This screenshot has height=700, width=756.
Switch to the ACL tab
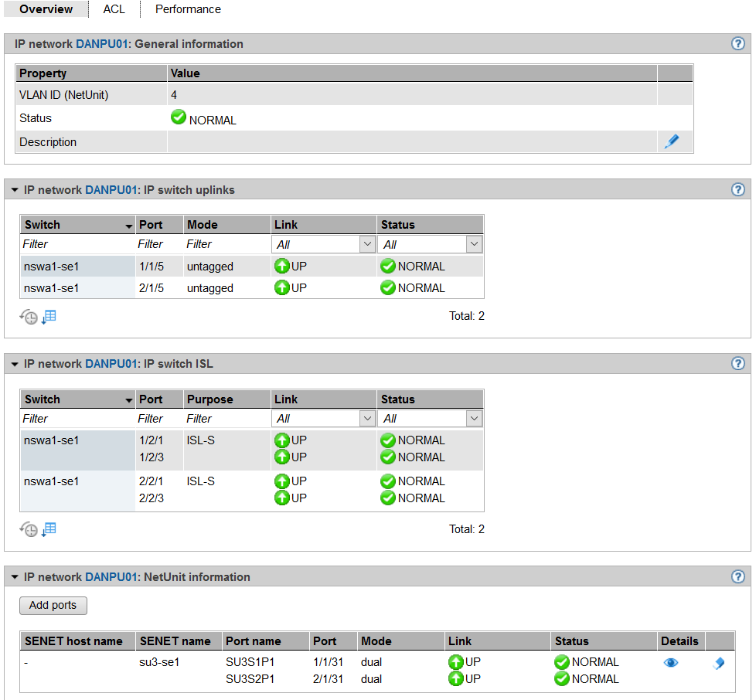[114, 9]
